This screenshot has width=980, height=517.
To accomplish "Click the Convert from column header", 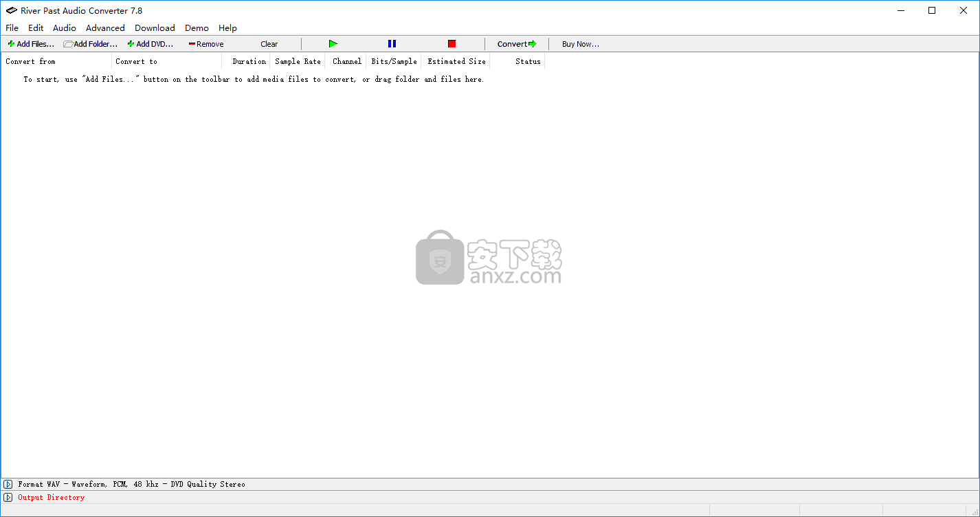I will (x=56, y=61).
